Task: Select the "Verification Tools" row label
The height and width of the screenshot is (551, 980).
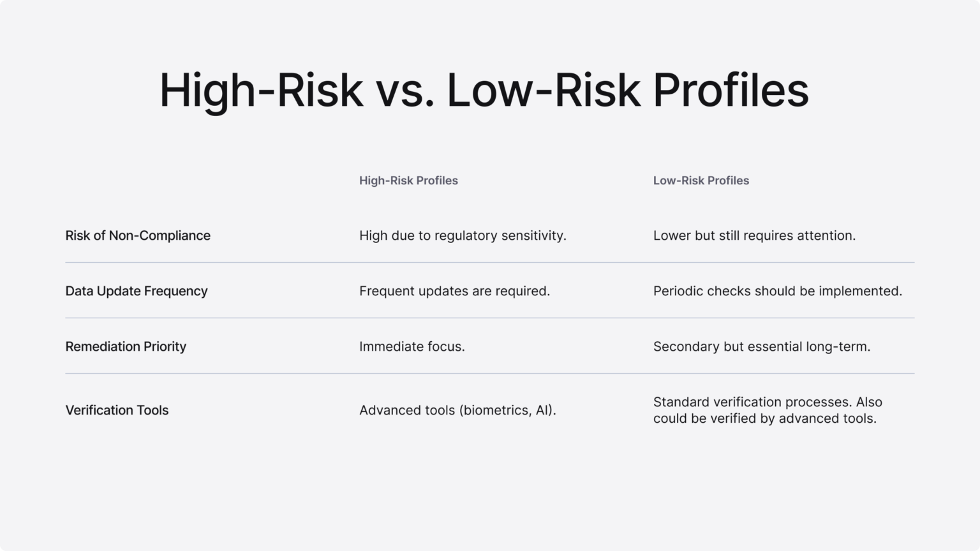Action: pos(117,410)
